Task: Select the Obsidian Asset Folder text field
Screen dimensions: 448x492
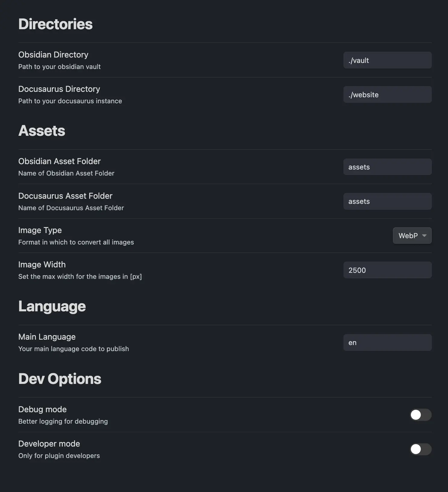Action: click(387, 167)
